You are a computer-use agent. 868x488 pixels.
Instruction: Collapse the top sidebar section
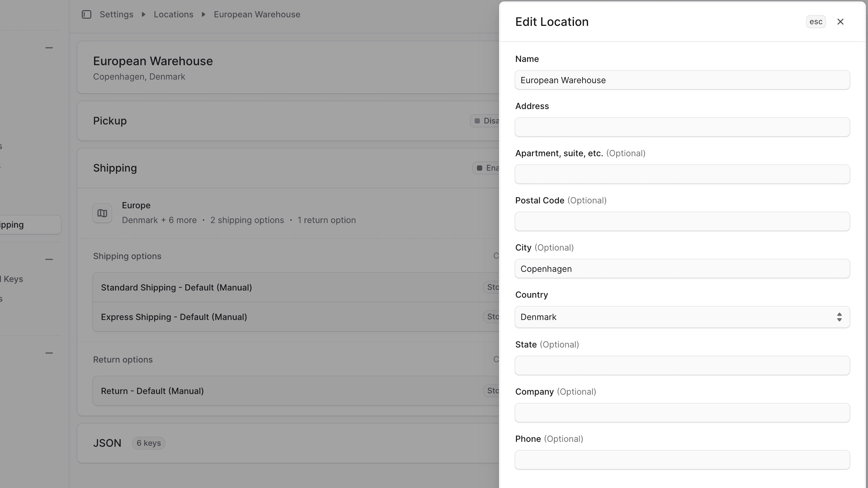click(49, 48)
